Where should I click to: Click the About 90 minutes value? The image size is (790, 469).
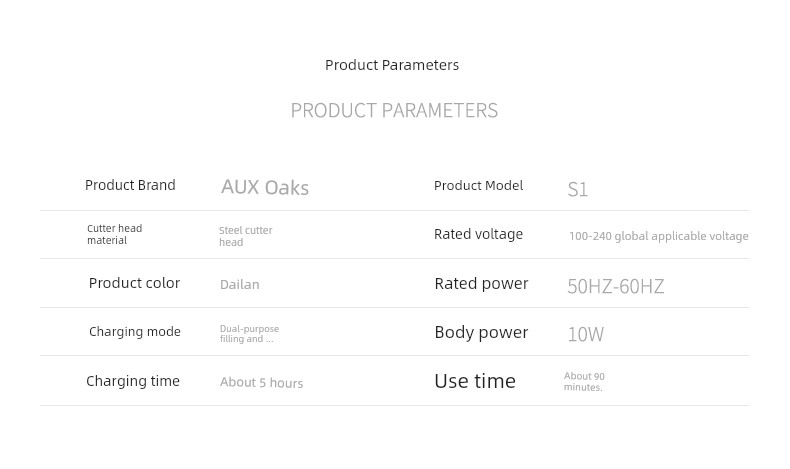click(584, 382)
